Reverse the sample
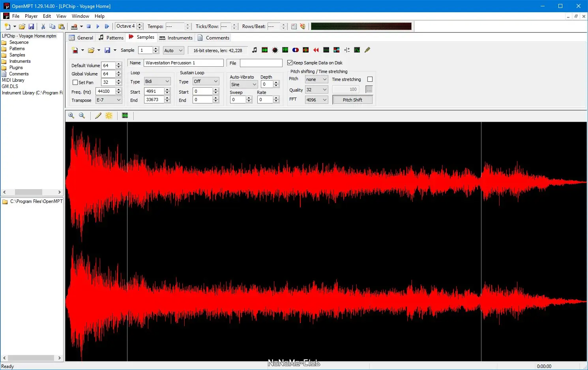 click(316, 50)
